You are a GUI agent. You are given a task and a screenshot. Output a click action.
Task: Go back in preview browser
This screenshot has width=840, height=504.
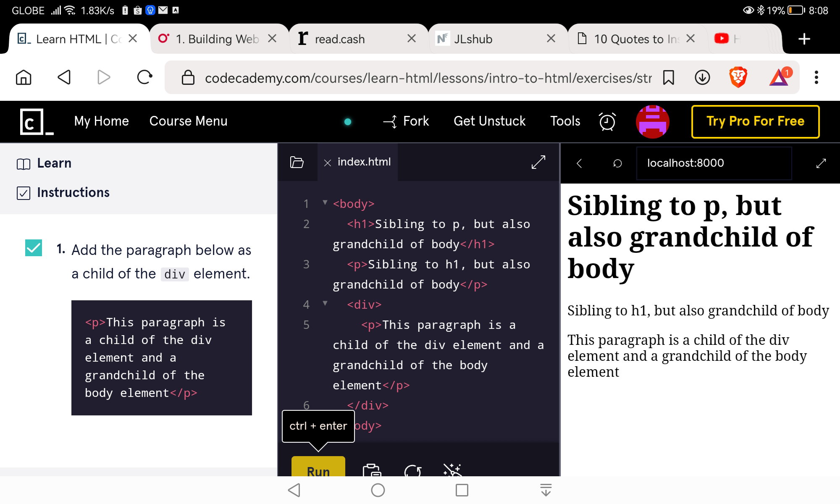[579, 163]
